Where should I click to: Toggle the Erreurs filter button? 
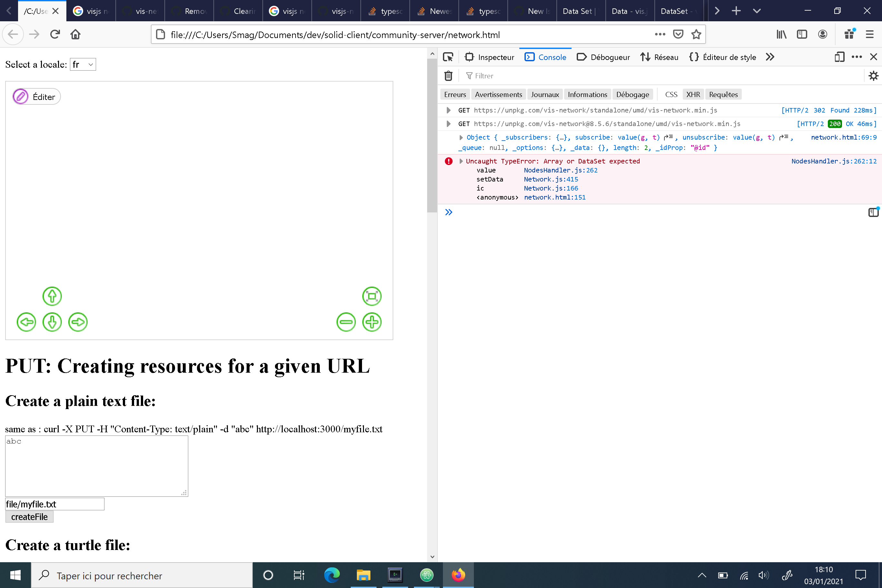[x=455, y=94]
